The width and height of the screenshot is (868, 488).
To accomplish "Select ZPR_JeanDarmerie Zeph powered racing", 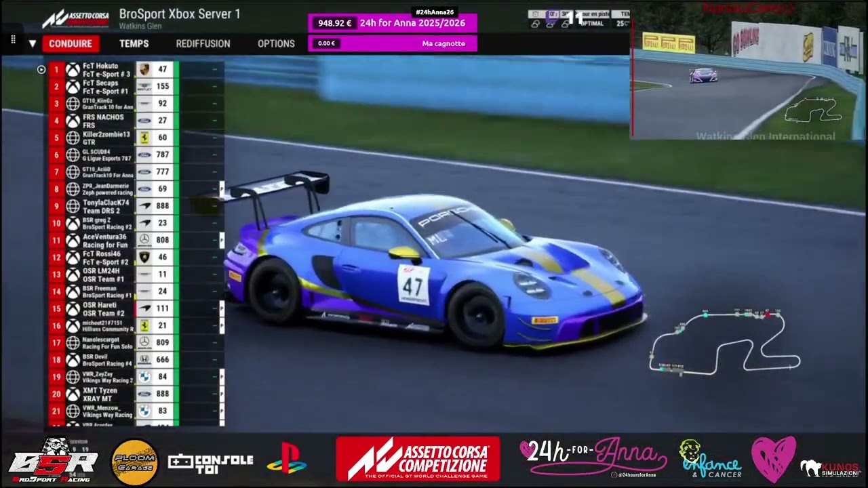I will (107, 189).
